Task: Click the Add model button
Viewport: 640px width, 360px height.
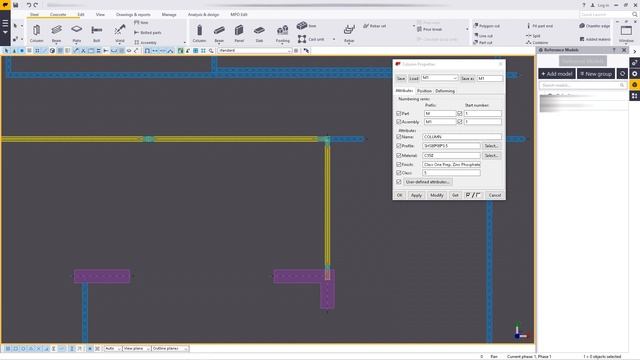Action: tap(557, 74)
